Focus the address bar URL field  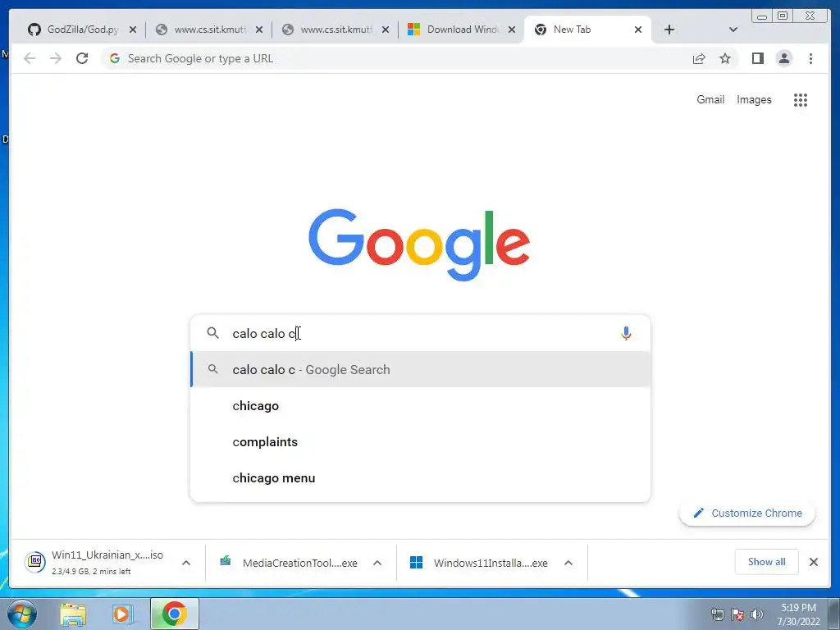click(396, 58)
